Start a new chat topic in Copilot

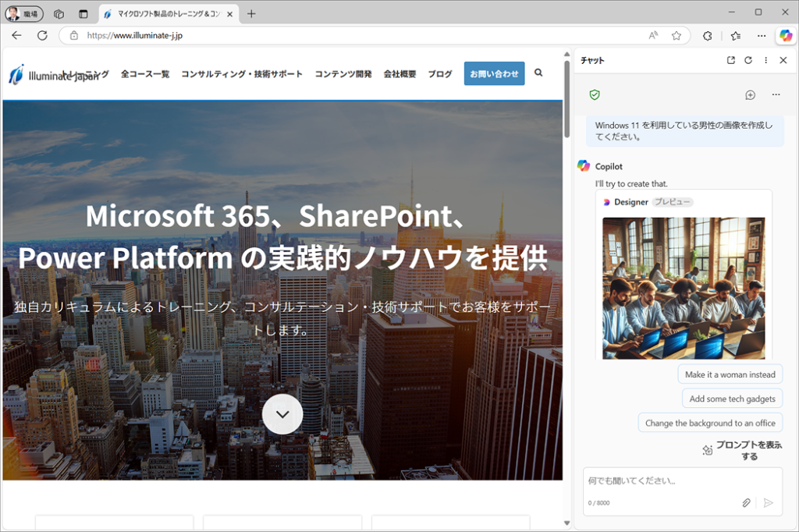pos(750,94)
